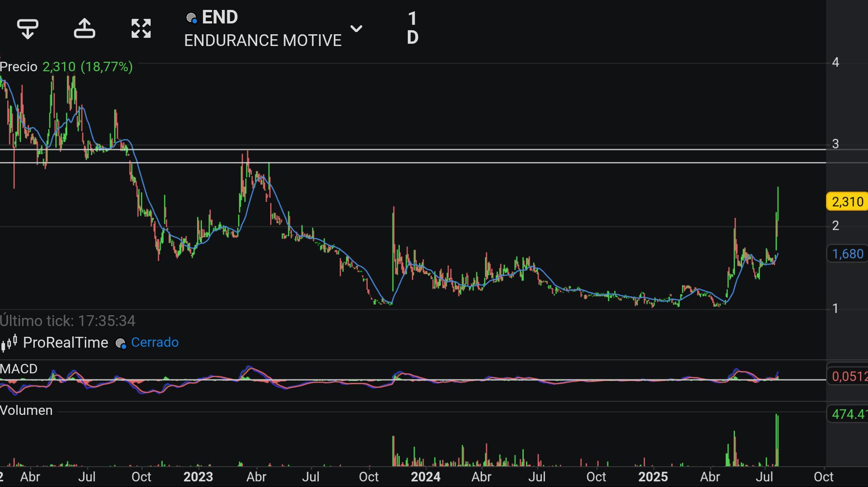This screenshot has width=868, height=487.
Task: Select the upper horizontal resistance line
Action: (x=413, y=149)
